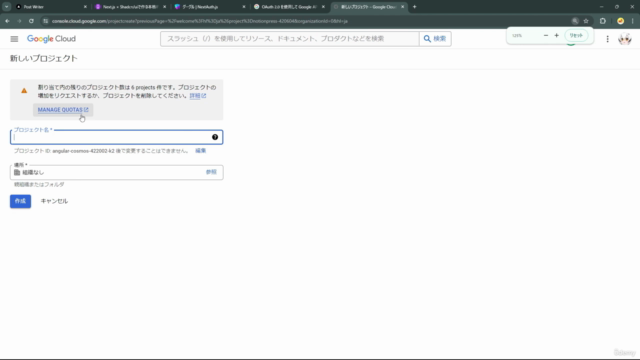The image size is (640, 360).
Task: Click 編集 to edit project ID
Action: click(200, 151)
